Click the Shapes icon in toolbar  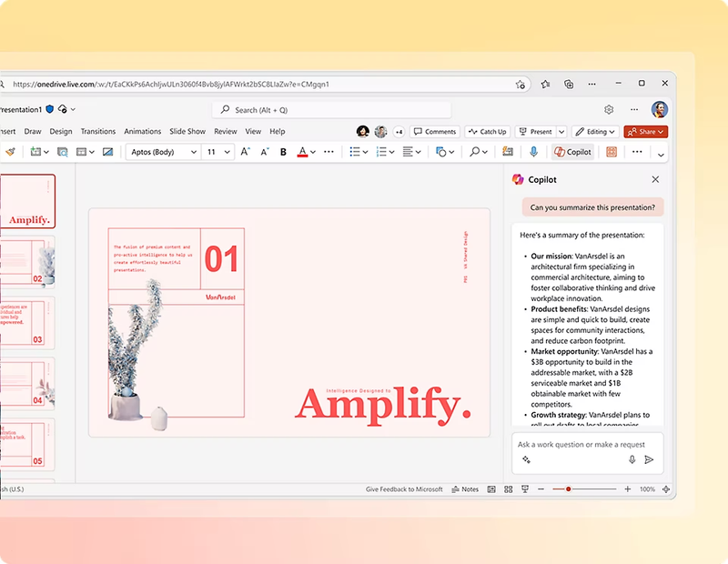tap(440, 152)
